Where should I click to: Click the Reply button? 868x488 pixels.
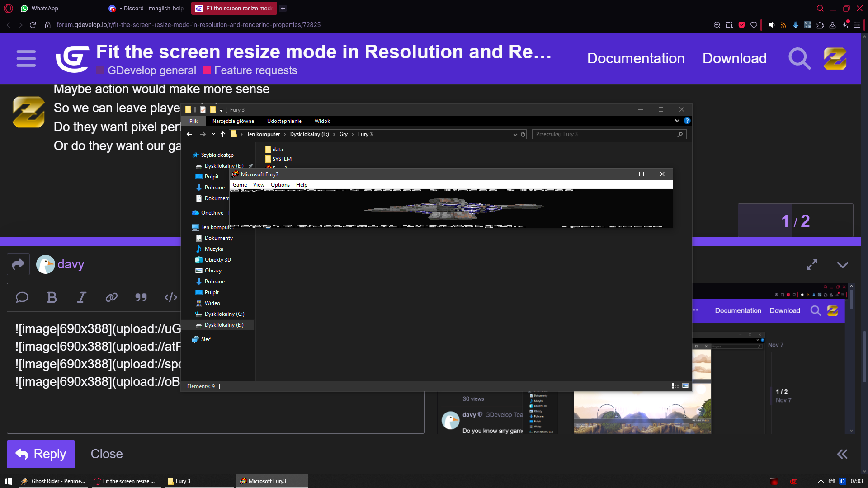41,454
